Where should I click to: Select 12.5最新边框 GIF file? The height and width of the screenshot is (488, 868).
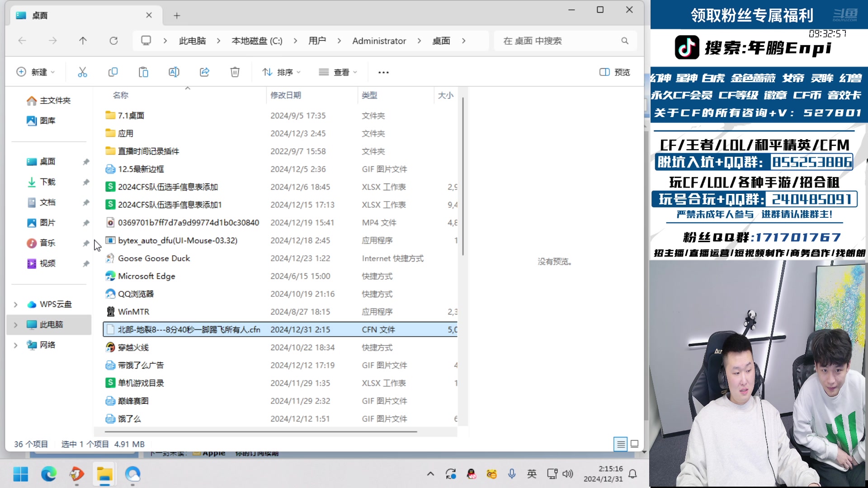click(x=280, y=169)
